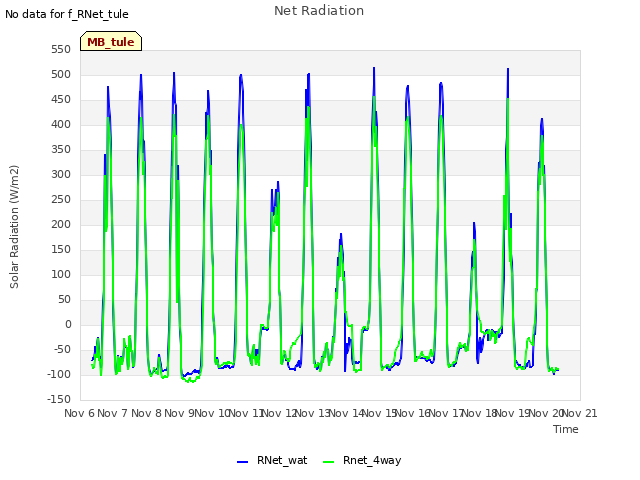Click the MB_tule annotation label
The width and height of the screenshot is (640, 480).
coord(111,42)
